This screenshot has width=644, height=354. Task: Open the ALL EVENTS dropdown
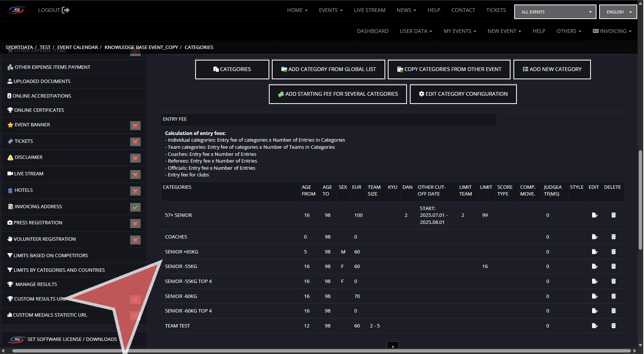(x=555, y=12)
